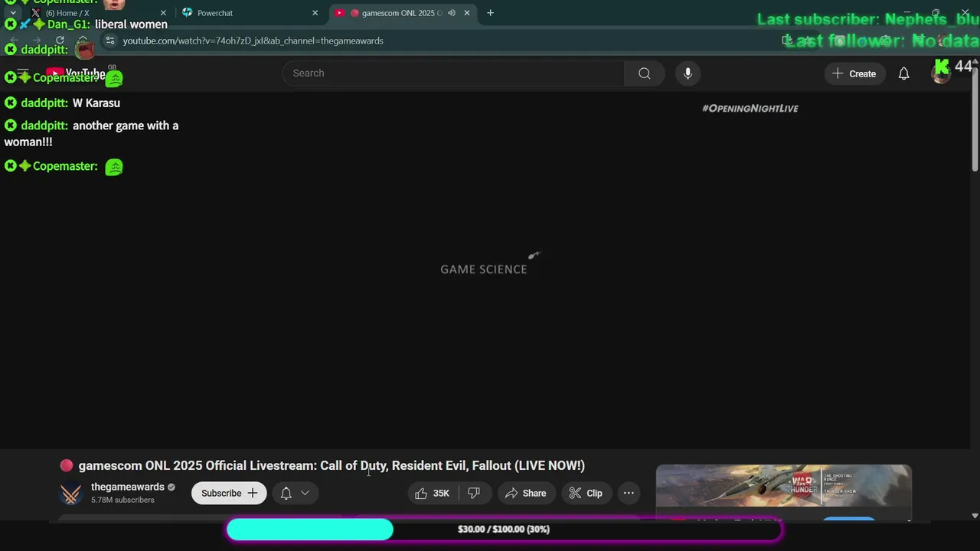Click the 5.78M subscribers text
Screen dimensions: 980x551
[x=122, y=500]
